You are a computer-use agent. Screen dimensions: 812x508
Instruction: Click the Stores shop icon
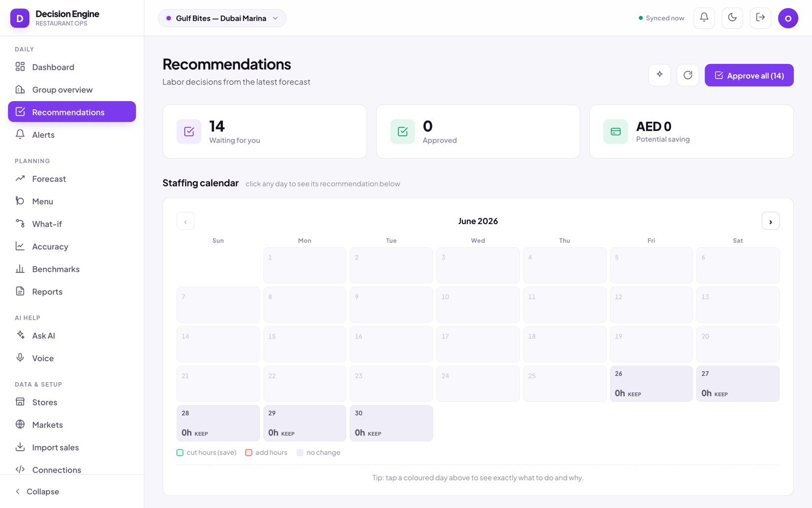pos(20,402)
